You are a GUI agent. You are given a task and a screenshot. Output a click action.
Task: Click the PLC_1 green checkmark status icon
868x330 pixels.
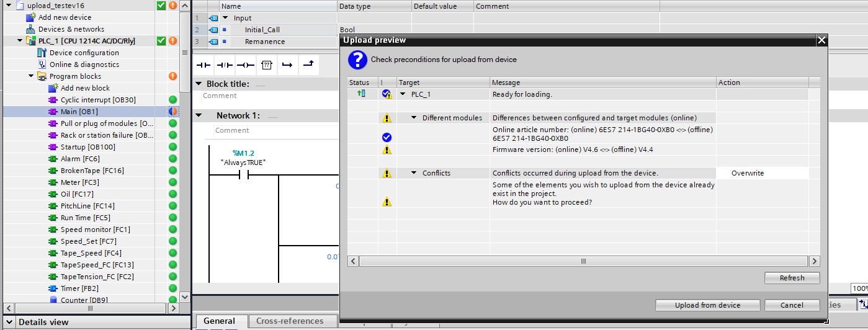pyautogui.click(x=161, y=41)
